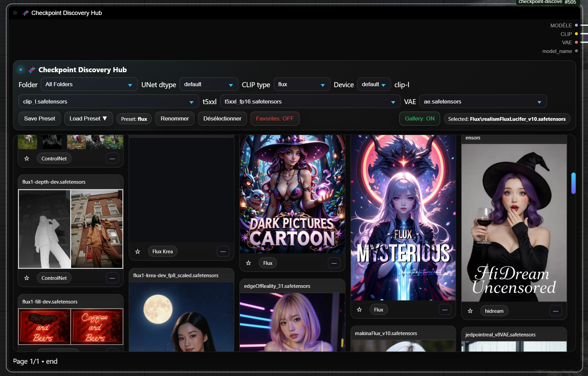Open the t5xxl_fp16.safetensors dropdown
This screenshot has width=588, height=376.
(310, 101)
